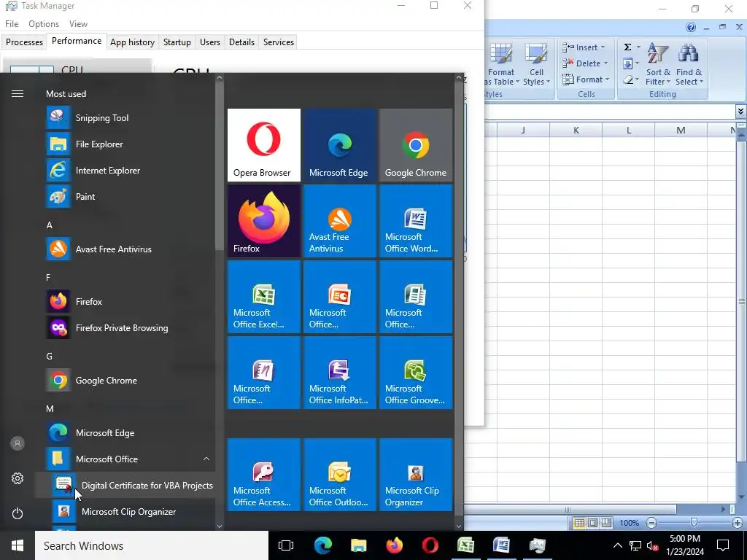Open Find & Select dropdown in Excel
The height and width of the screenshot is (560, 747).
click(689, 64)
